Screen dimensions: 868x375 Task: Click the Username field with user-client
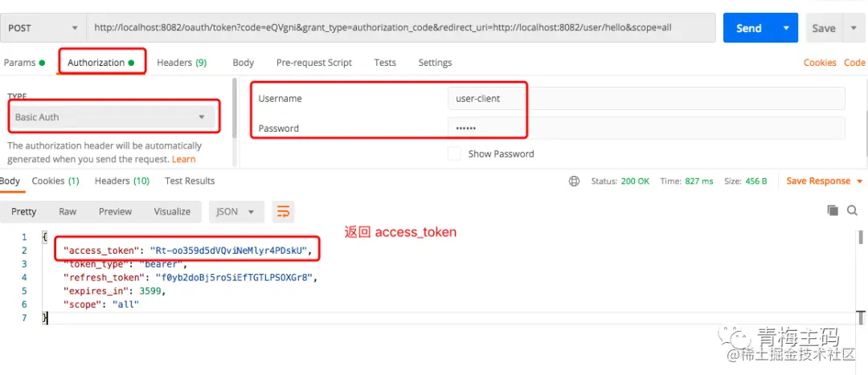[x=646, y=99]
